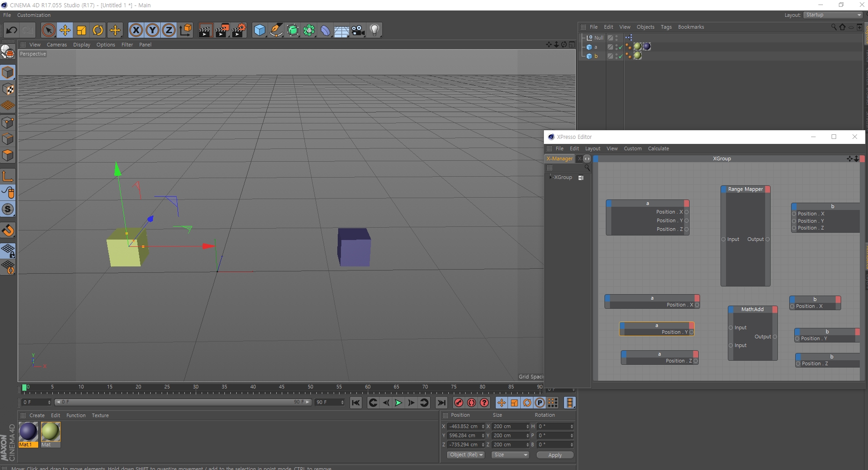
Task: Open viewport Display menu
Action: click(x=82, y=45)
